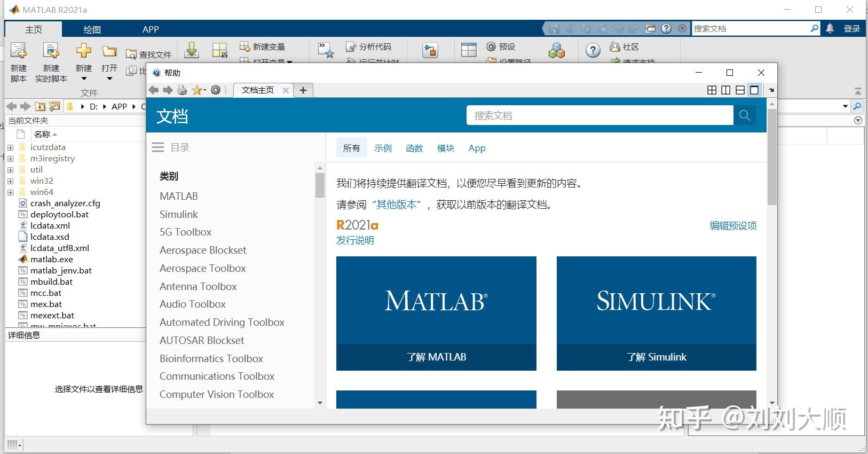Open the 发行说明 release notes link
The image size is (868, 454).
coord(355,240)
